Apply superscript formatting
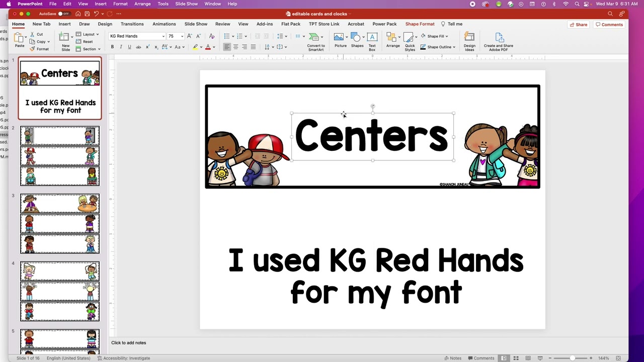The width and height of the screenshot is (644, 362). (x=147, y=47)
